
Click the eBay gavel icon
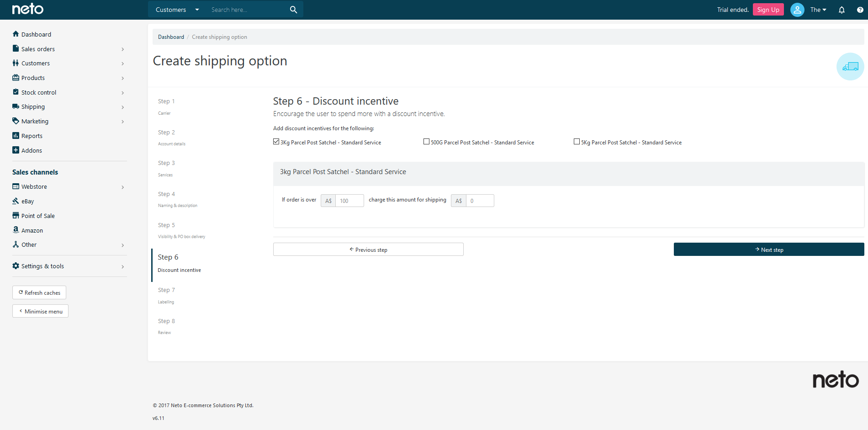pos(16,201)
